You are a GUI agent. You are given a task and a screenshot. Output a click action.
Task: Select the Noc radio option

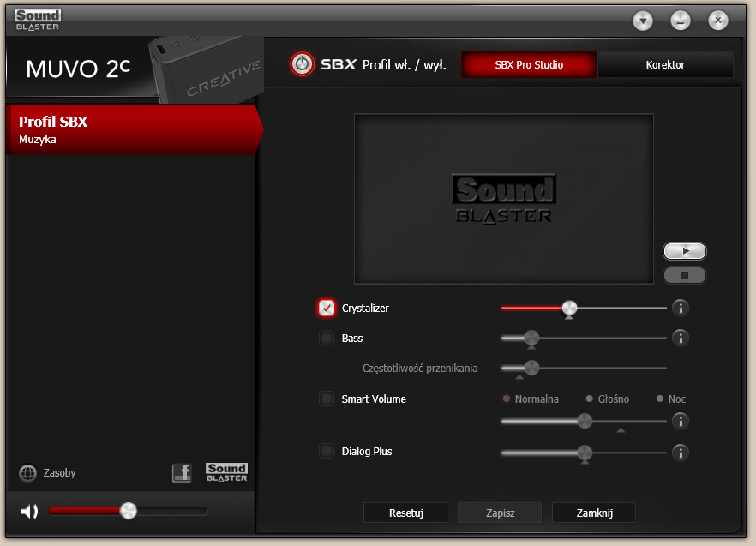[660, 399]
